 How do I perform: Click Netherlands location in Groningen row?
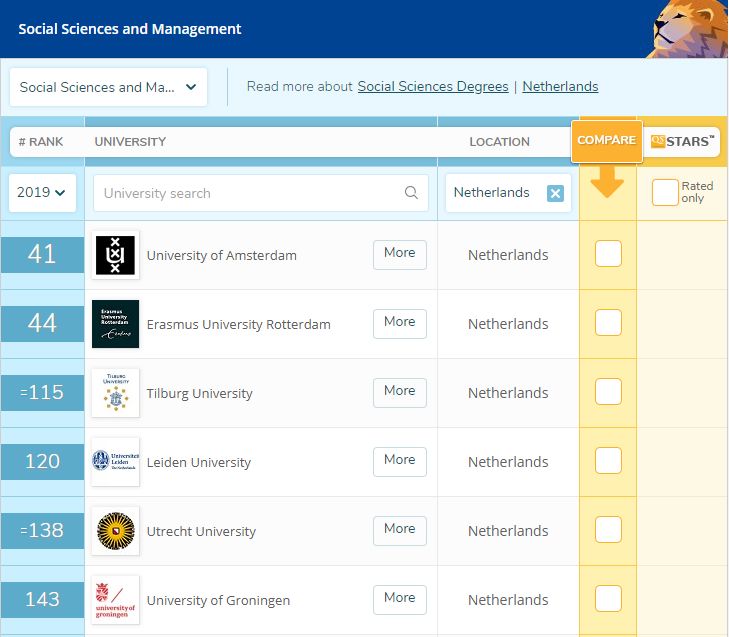click(508, 600)
